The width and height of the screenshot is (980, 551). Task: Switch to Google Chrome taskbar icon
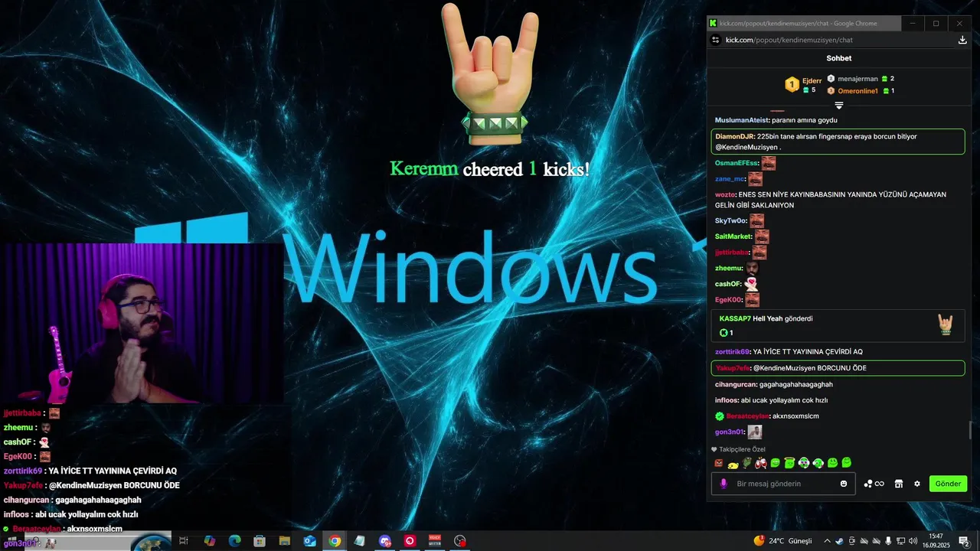tap(335, 541)
